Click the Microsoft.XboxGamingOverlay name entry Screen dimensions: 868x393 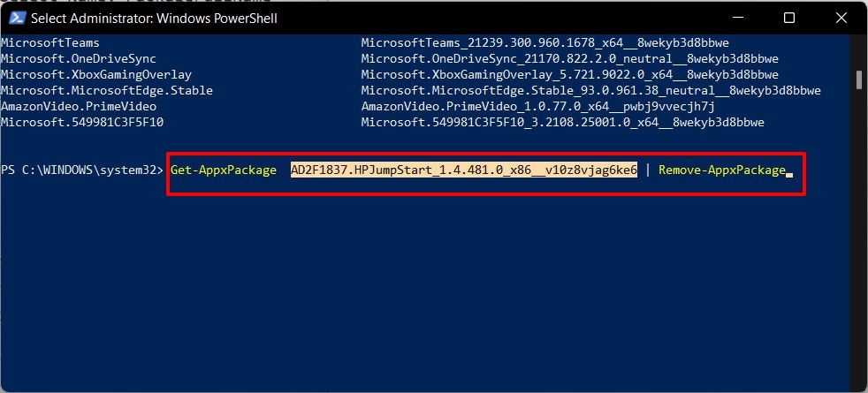coord(96,74)
